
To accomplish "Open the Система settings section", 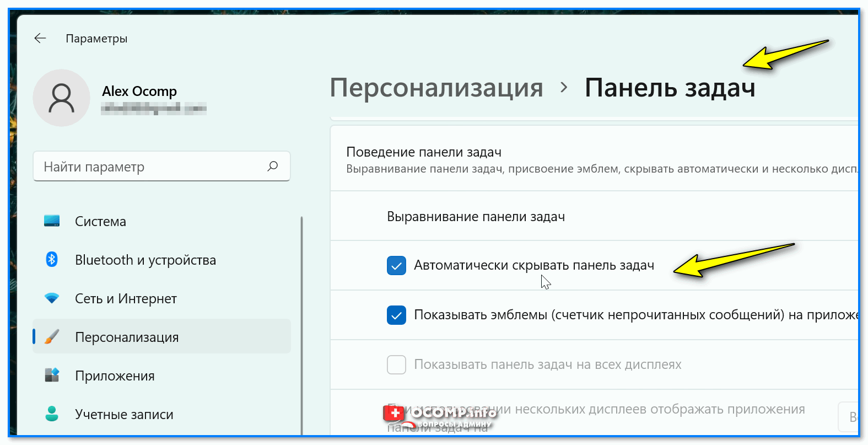I will point(161,221).
